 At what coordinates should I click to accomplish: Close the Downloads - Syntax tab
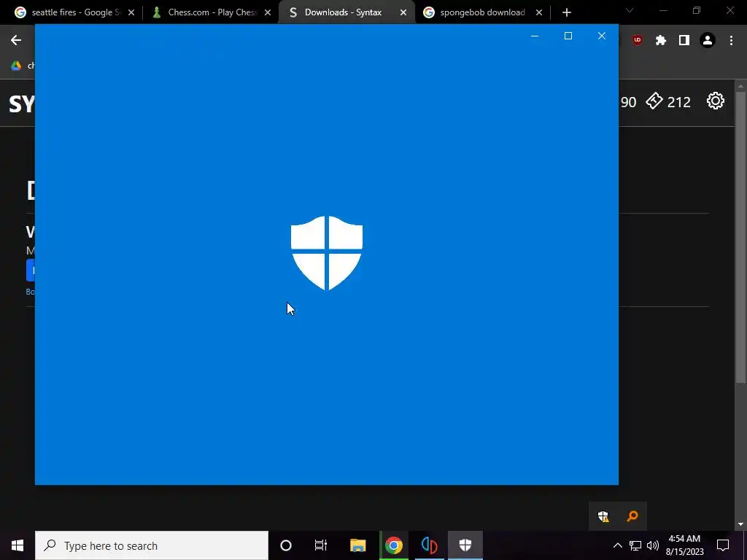[403, 12]
